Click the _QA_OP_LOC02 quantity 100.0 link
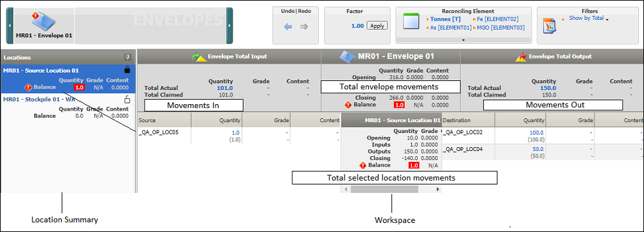 tap(537, 132)
